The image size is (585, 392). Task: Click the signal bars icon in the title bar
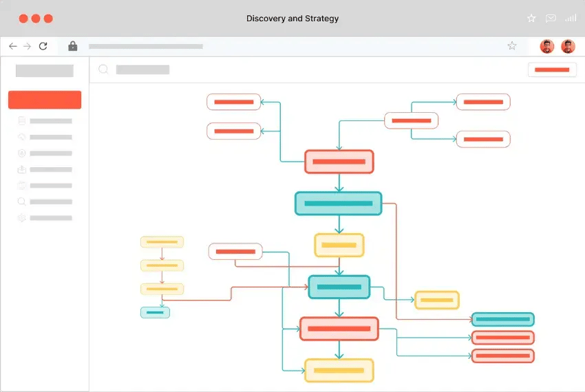tap(571, 19)
